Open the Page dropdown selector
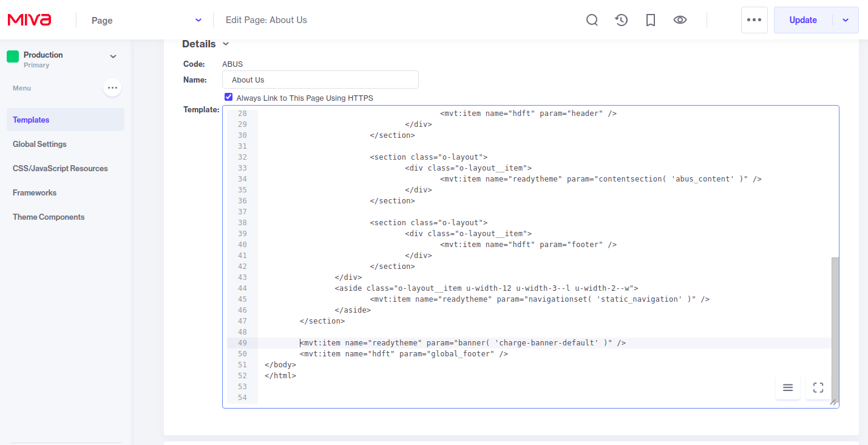The height and width of the screenshot is (445, 868). pyautogui.click(x=146, y=20)
